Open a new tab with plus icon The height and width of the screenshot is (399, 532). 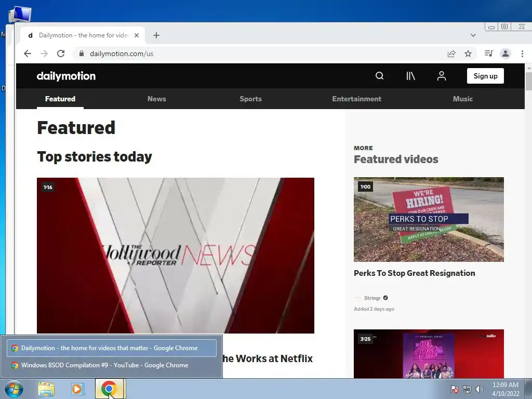(156, 35)
